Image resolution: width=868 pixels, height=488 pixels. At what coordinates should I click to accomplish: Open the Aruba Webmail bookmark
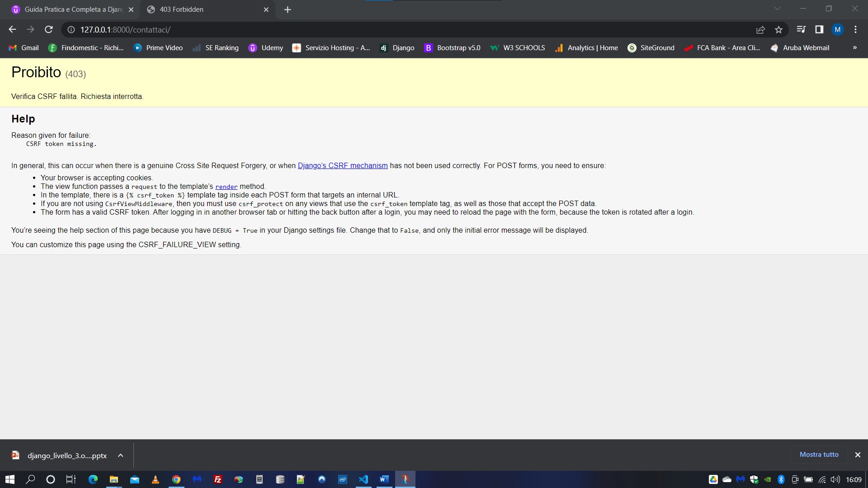tap(800, 48)
